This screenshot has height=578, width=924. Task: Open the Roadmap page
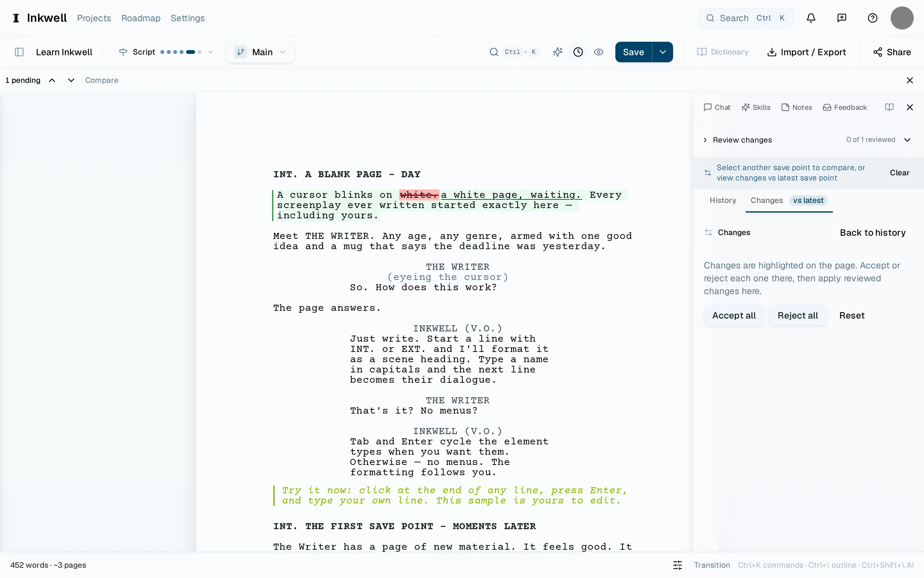[141, 18]
